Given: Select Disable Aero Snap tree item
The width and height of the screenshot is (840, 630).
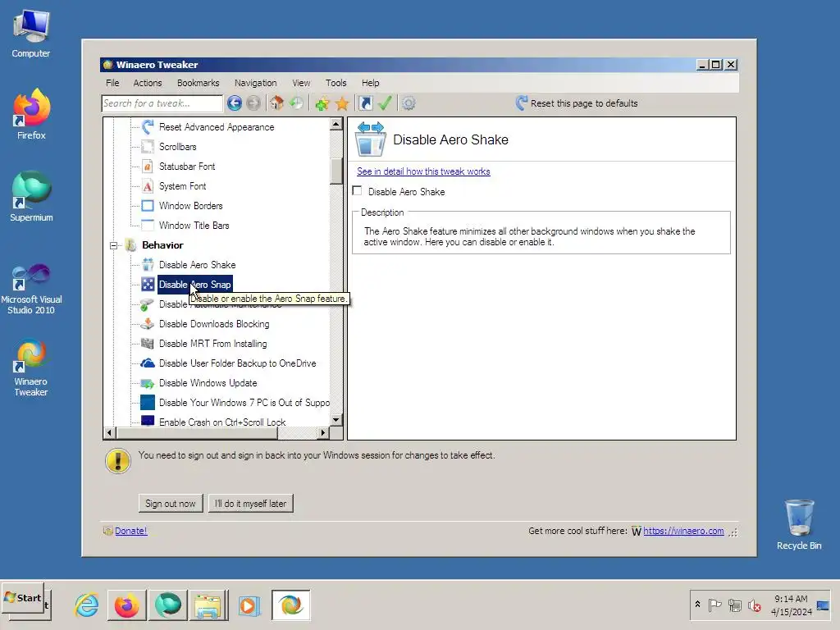Looking at the screenshot, I should 195,285.
